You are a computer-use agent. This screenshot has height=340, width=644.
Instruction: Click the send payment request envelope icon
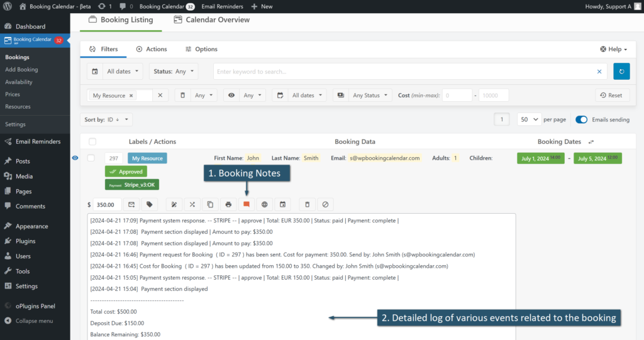click(x=132, y=204)
